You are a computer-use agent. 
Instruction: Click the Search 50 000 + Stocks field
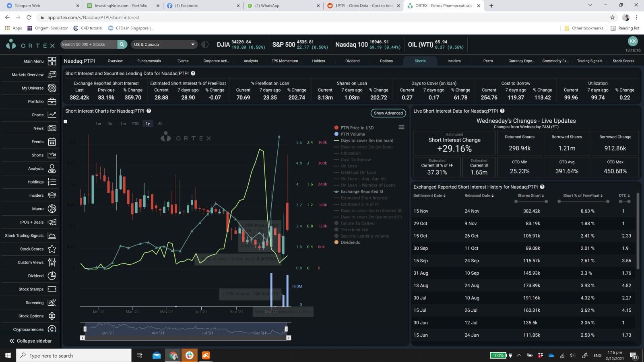pos(89,44)
